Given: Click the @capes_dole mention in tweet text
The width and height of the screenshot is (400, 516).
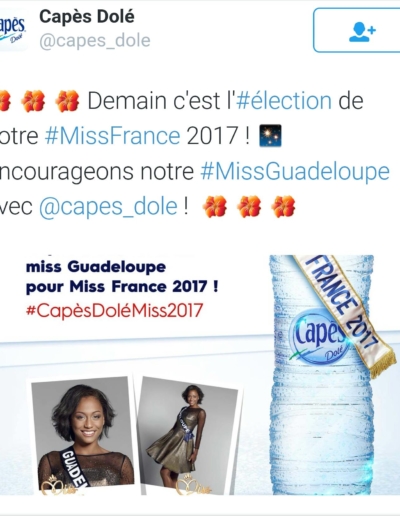Looking at the screenshot, I should point(108,207).
